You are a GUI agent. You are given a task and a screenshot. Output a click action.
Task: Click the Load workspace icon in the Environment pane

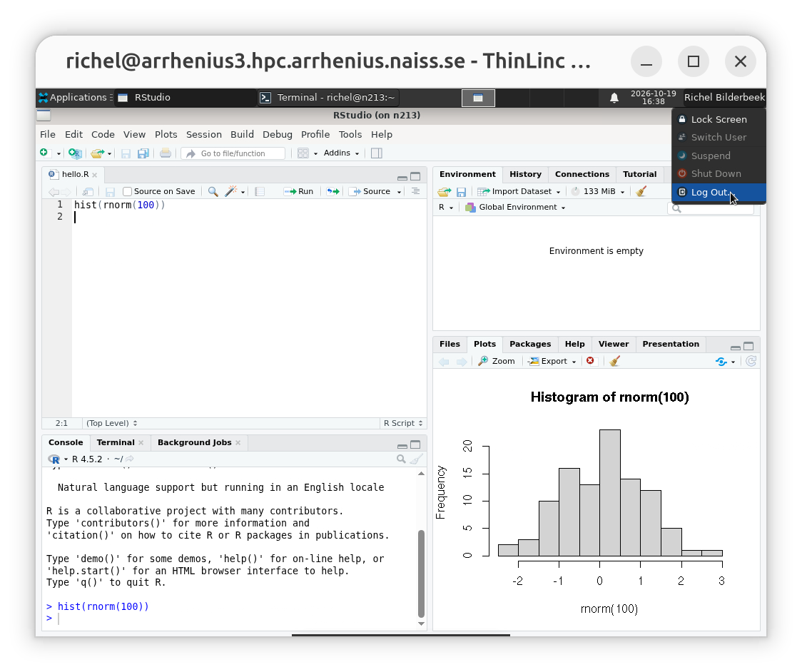click(445, 192)
